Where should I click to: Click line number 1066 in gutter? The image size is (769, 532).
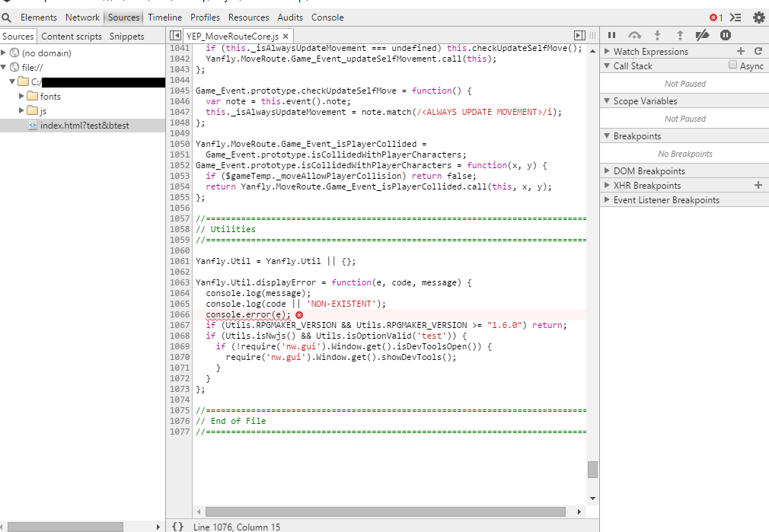180,315
